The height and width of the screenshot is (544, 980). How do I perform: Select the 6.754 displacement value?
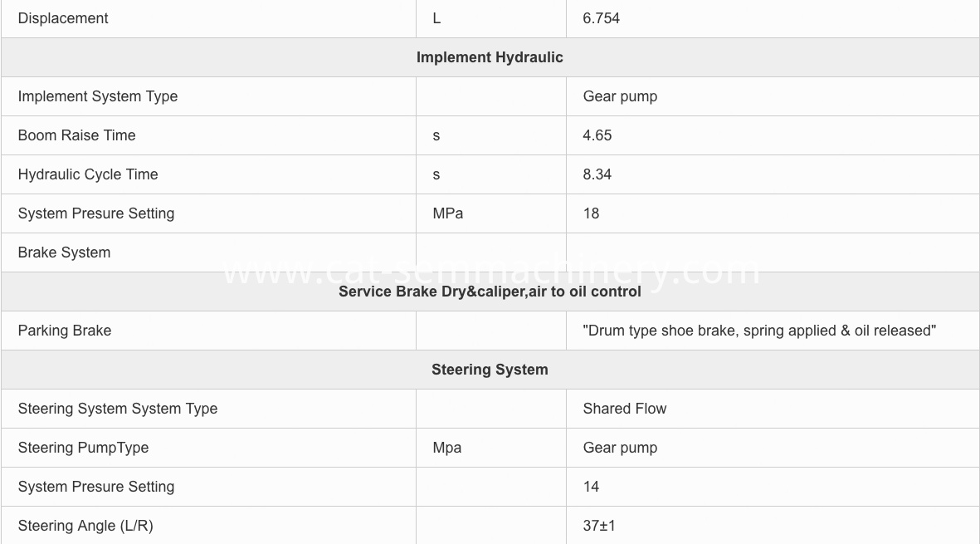pyautogui.click(x=602, y=18)
